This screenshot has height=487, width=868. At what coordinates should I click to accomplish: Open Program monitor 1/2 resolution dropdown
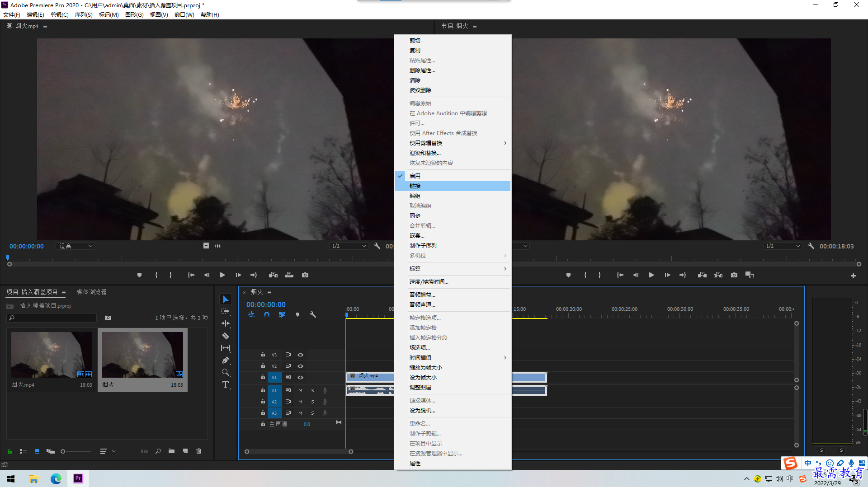click(x=783, y=246)
